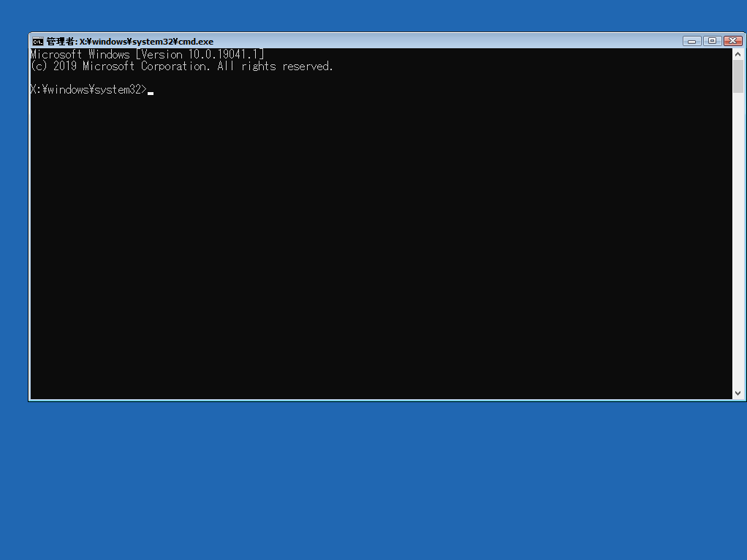Maximize the cmd.exe window

tap(712, 41)
